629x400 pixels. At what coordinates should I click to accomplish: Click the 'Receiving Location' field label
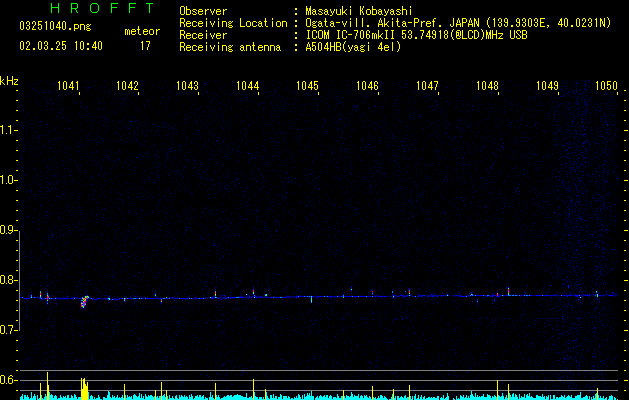click(x=233, y=23)
